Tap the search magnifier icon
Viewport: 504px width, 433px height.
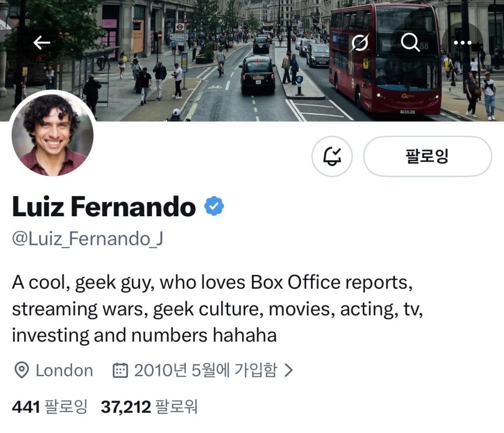[x=410, y=42]
